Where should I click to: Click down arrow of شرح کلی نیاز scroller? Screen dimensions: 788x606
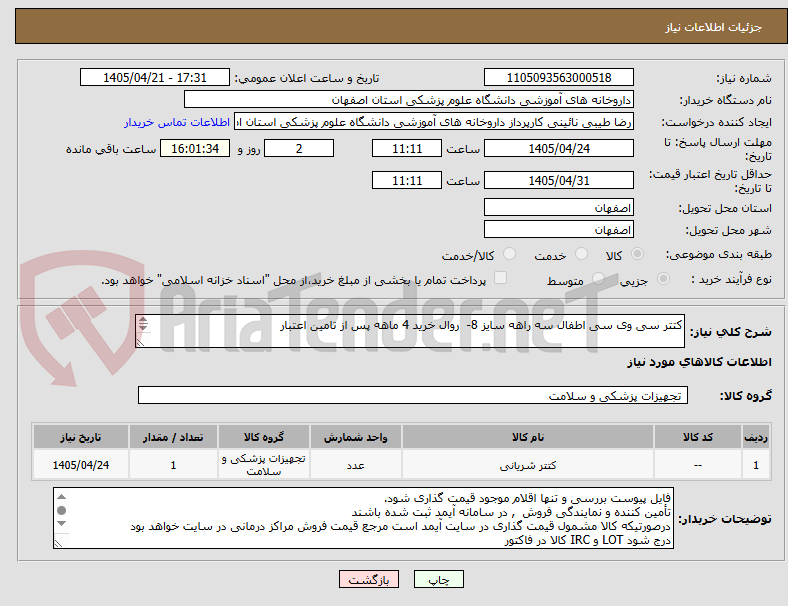(143, 327)
